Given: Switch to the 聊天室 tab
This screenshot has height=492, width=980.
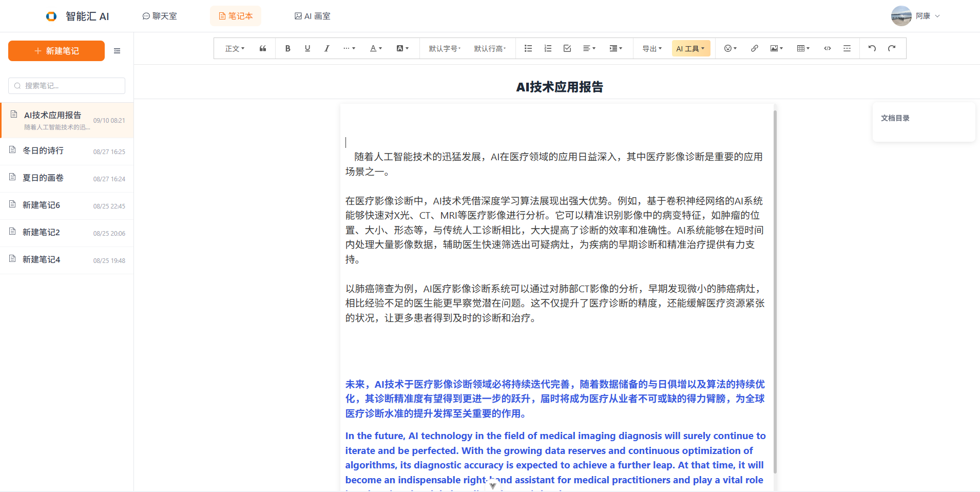Looking at the screenshot, I should (160, 16).
